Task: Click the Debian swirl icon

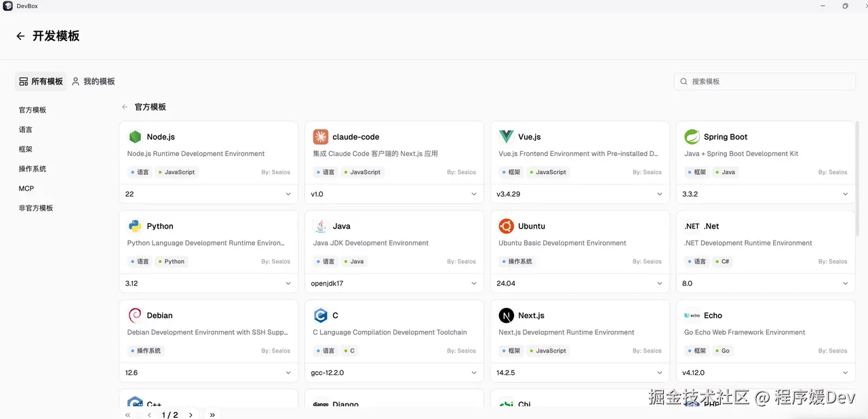Action: (135, 316)
